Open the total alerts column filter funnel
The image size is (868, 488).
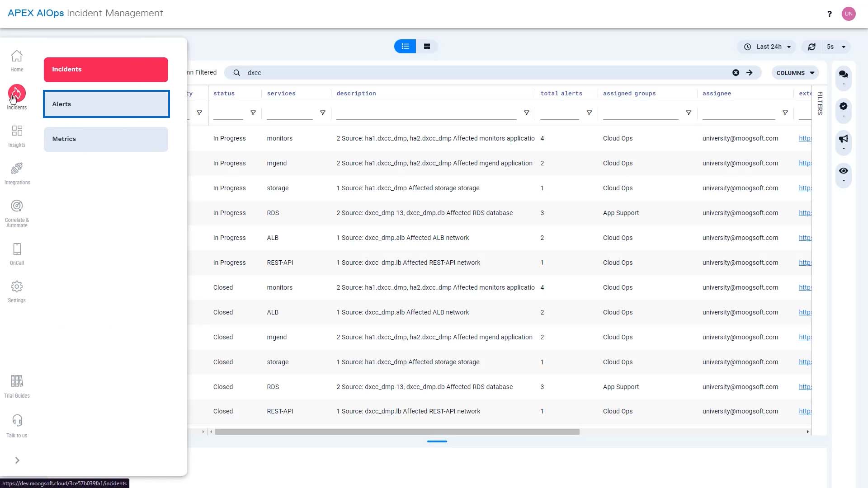pos(589,113)
